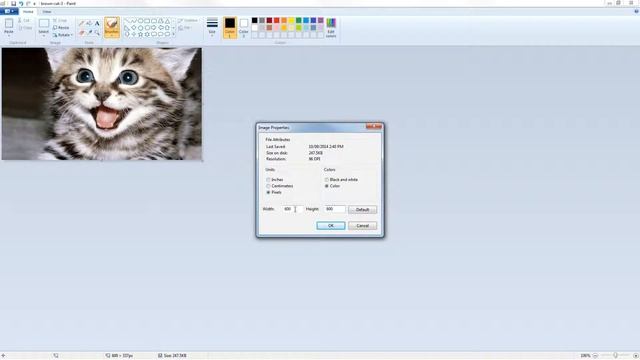Click the zoom slider handle
Screen dimensions: 640x360
tap(616, 356)
